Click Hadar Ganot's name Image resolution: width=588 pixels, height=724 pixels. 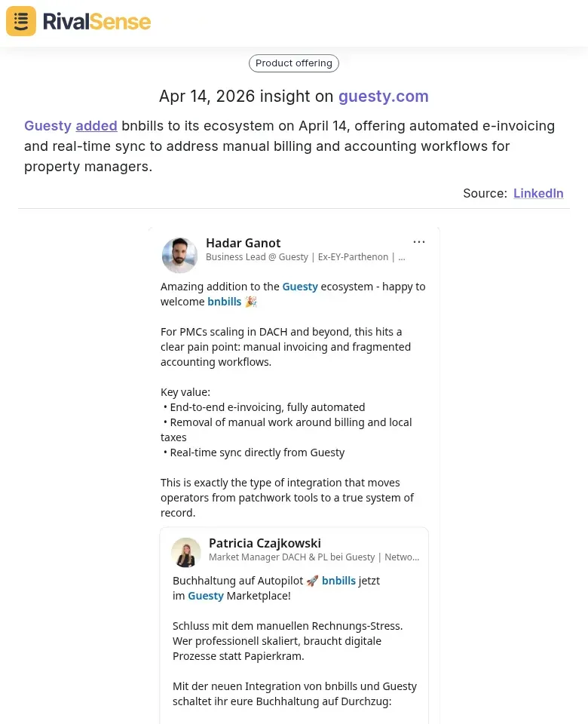click(x=243, y=243)
